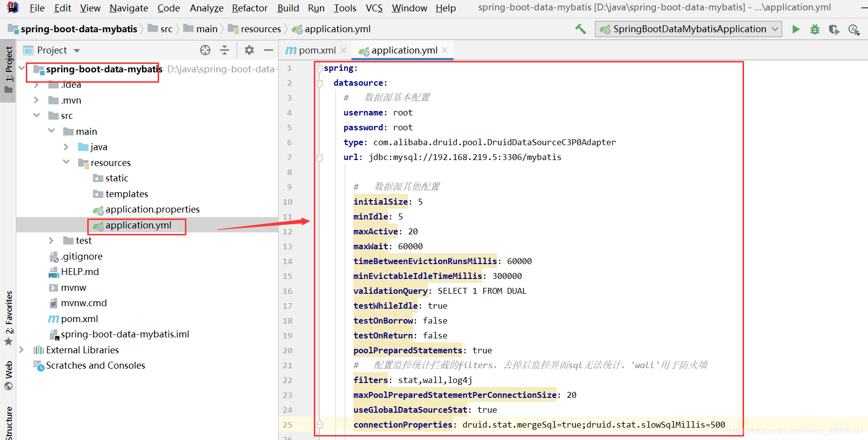Toggle the Web tool window
The height and width of the screenshot is (440, 868).
pos(8,376)
